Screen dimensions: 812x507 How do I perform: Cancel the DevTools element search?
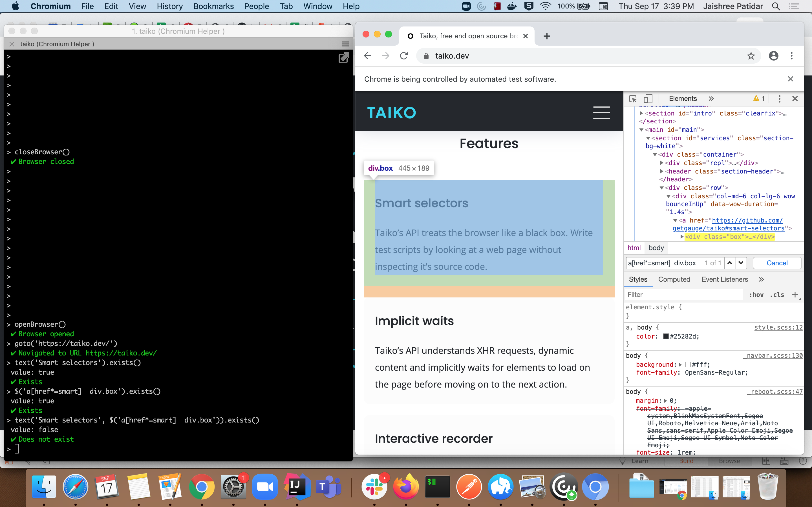[x=777, y=263]
